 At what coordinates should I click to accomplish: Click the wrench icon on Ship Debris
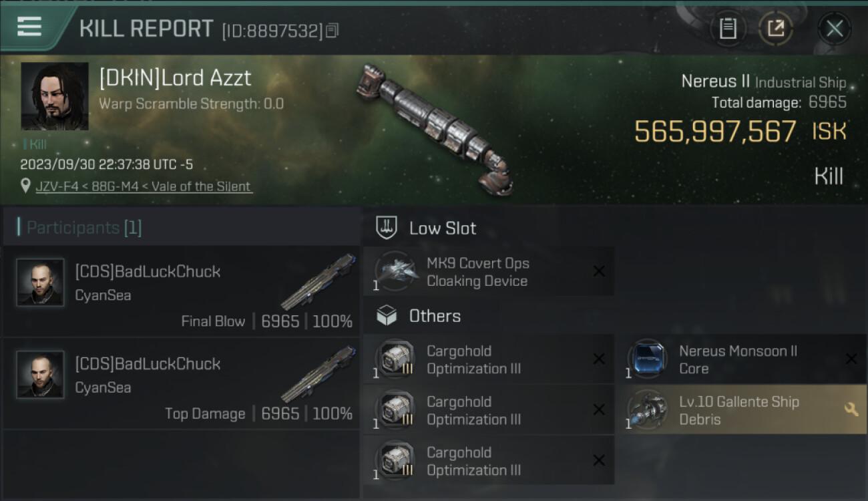click(x=851, y=409)
